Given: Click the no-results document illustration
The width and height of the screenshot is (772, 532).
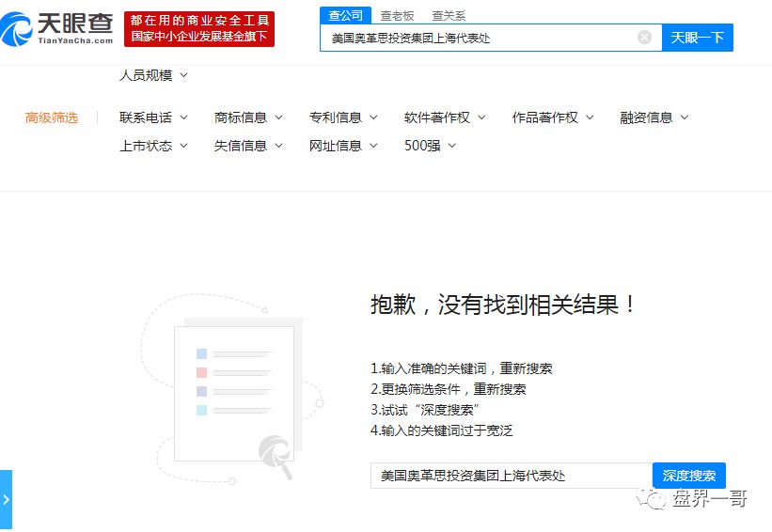Looking at the screenshot, I should [231, 389].
